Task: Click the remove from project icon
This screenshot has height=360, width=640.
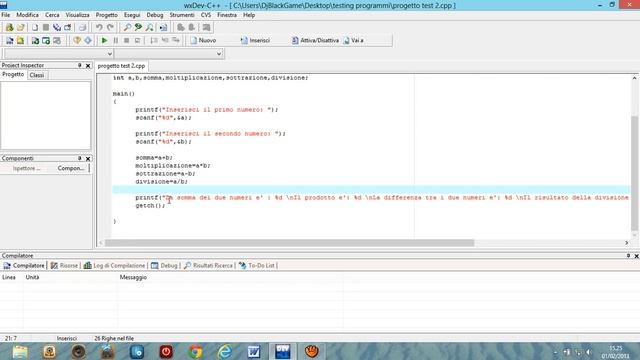Action: click(x=46, y=40)
